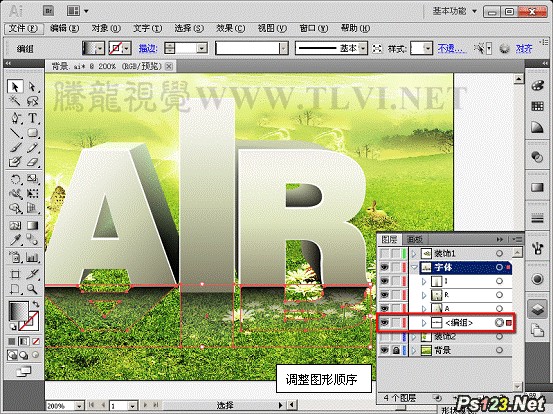Pick the Eyedropper tool

15,240
